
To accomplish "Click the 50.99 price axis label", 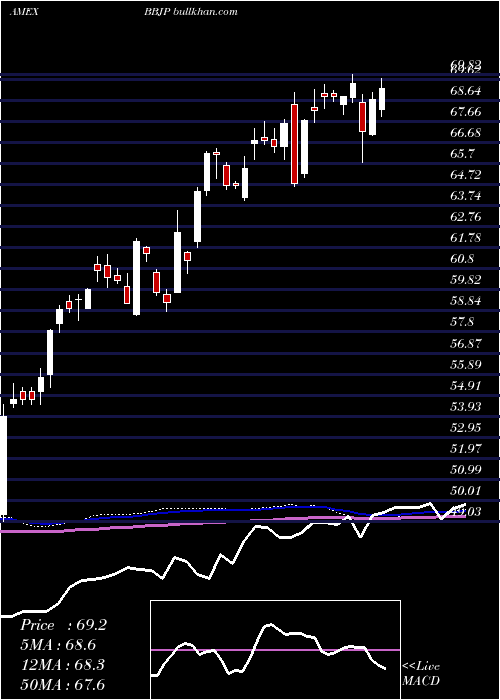I will pos(466,470).
